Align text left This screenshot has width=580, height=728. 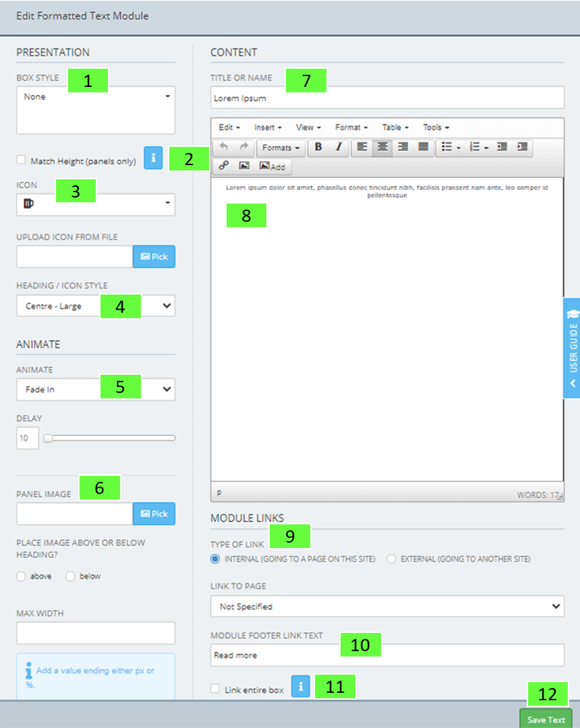(x=362, y=147)
